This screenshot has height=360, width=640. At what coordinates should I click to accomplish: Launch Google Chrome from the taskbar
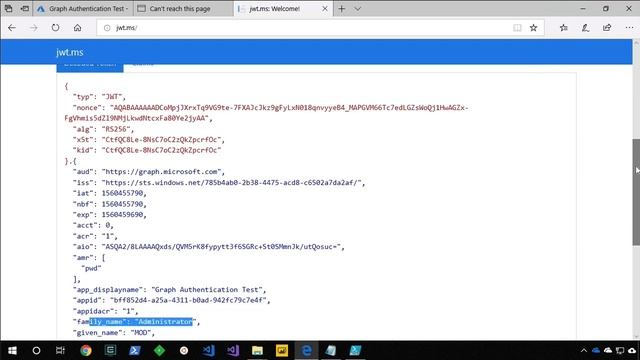[86, 350]
